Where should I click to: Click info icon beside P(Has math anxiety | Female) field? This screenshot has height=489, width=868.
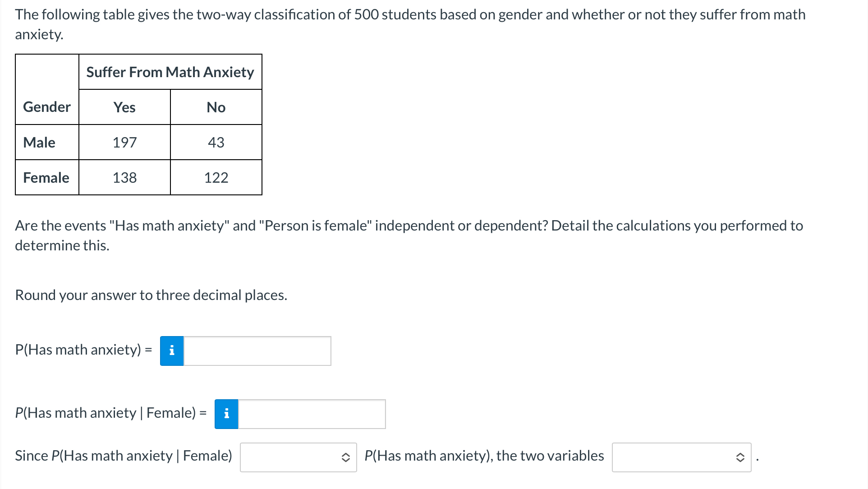[x=226, y=414]
